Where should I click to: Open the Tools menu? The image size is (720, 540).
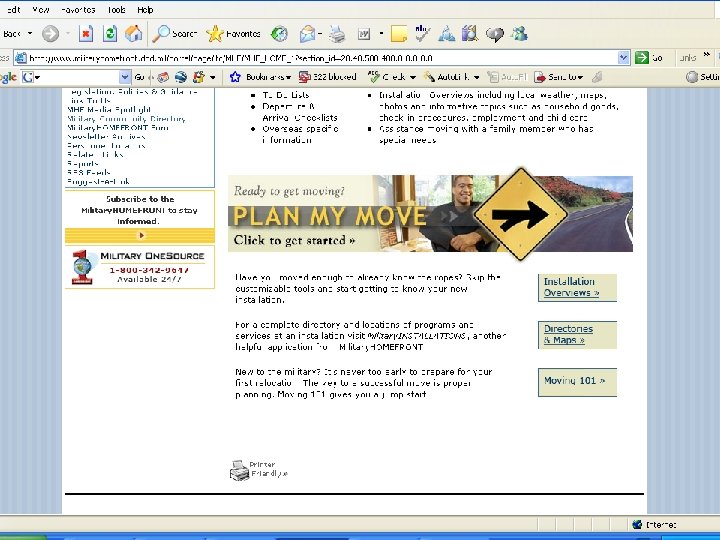tap(116, 10)
